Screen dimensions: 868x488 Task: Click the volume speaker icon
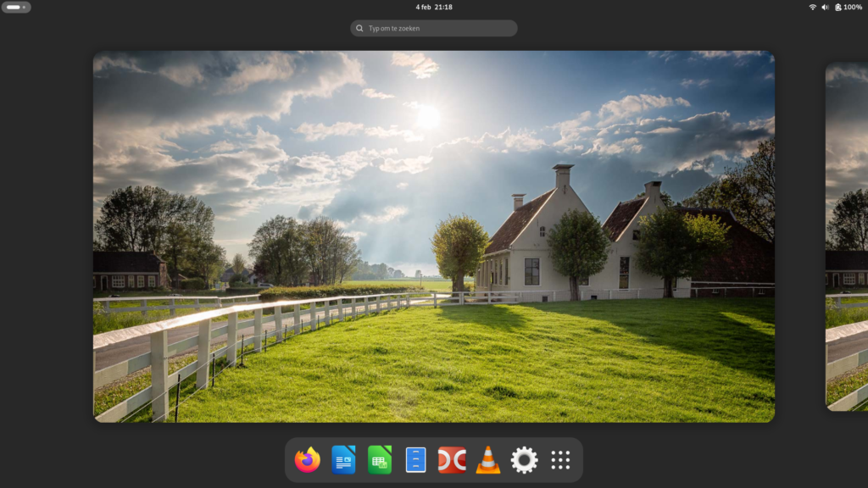tap(826, 7)
